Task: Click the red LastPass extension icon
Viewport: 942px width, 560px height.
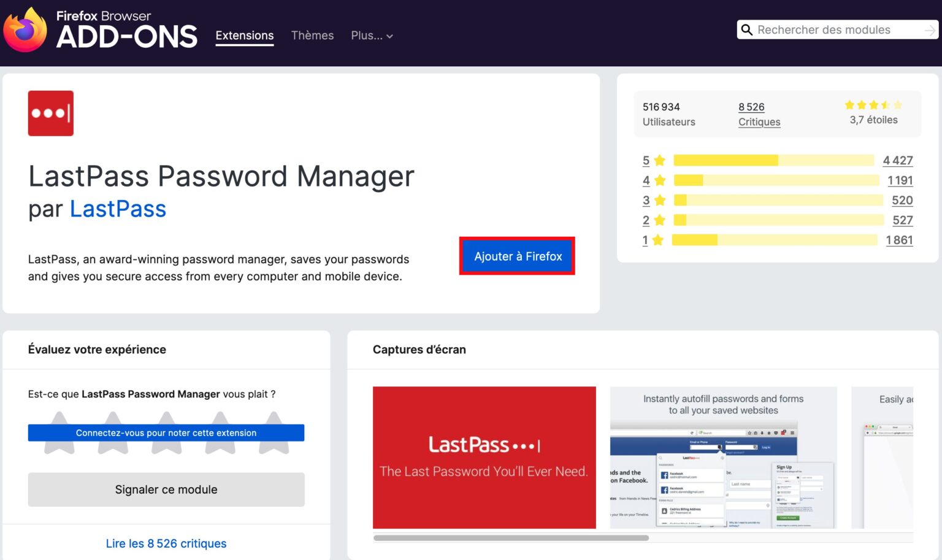Action: pos(51,113)
